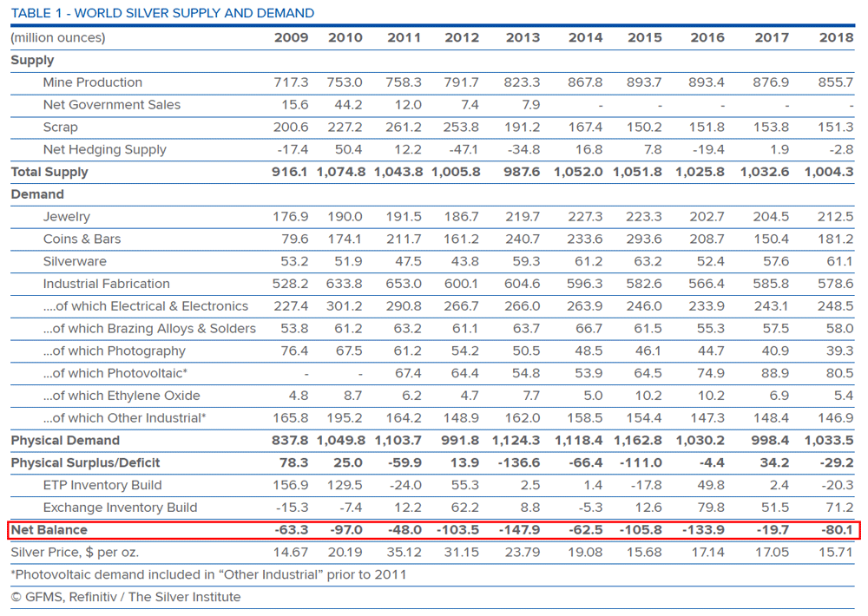Viewport: 868px width, 616px height.
Task: Click the GFMS, Refinitiv / Silver Institute credit
Action: coord(126,597)
